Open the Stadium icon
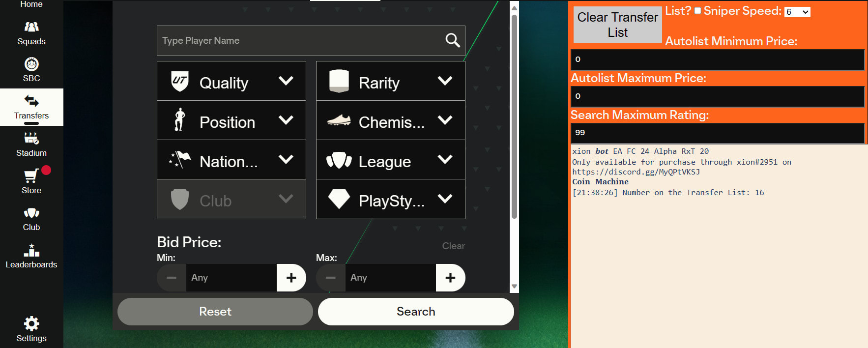Screen dimensions: 868x348 click(x=31, y=139)
